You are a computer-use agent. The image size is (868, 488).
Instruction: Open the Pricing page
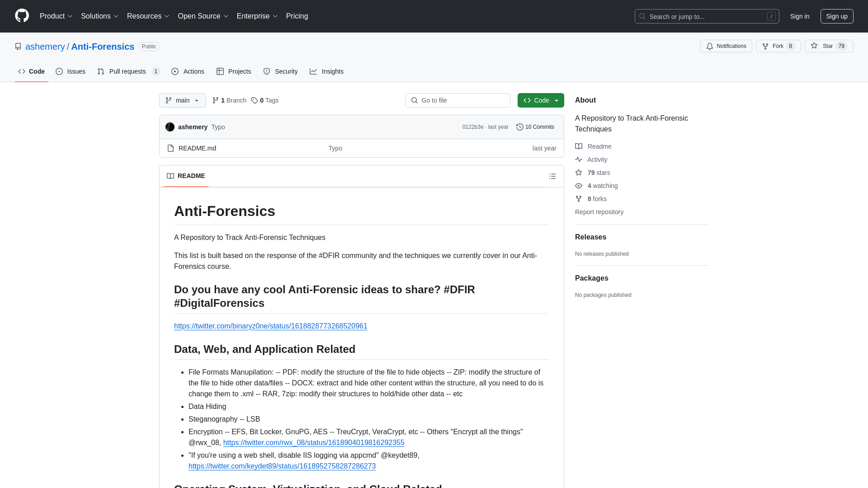[x=297, y=16]
